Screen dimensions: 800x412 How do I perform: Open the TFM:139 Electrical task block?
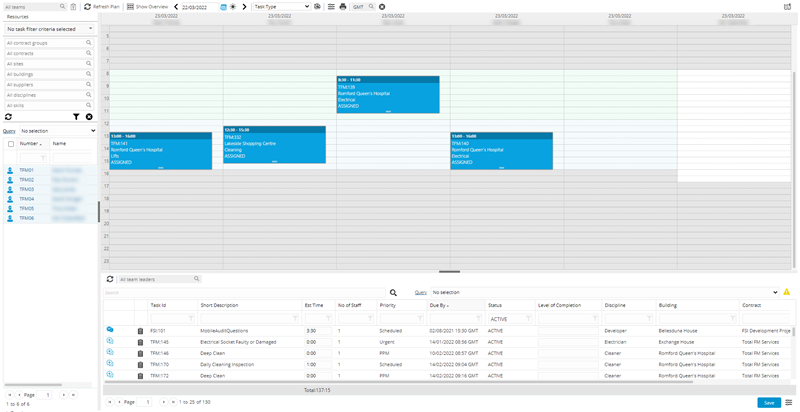(388, 94)
